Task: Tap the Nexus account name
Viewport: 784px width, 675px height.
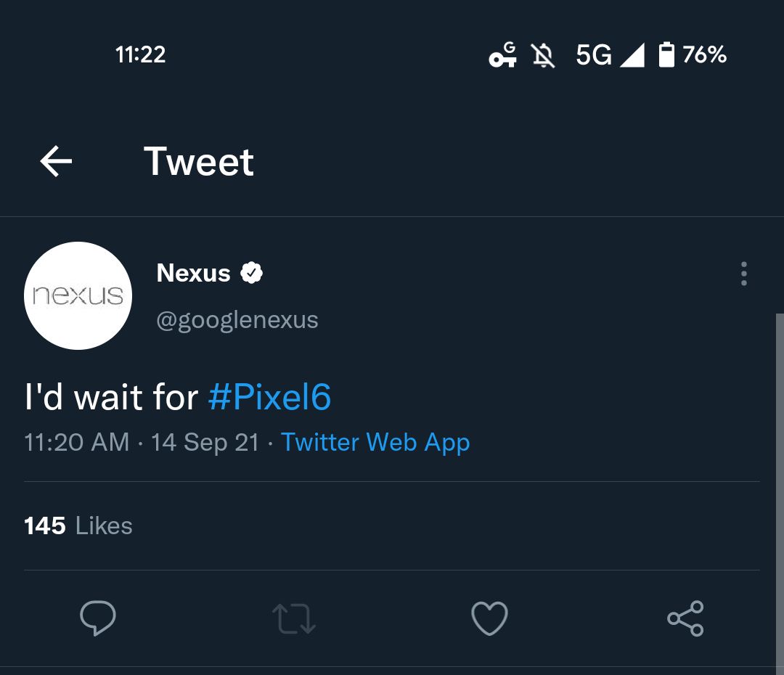Action: pos(193,273)
